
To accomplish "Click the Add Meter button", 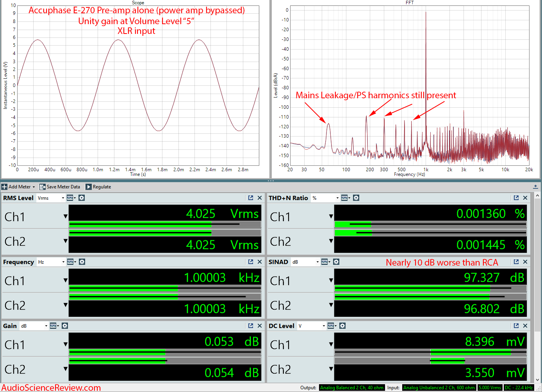I will 18,187.
